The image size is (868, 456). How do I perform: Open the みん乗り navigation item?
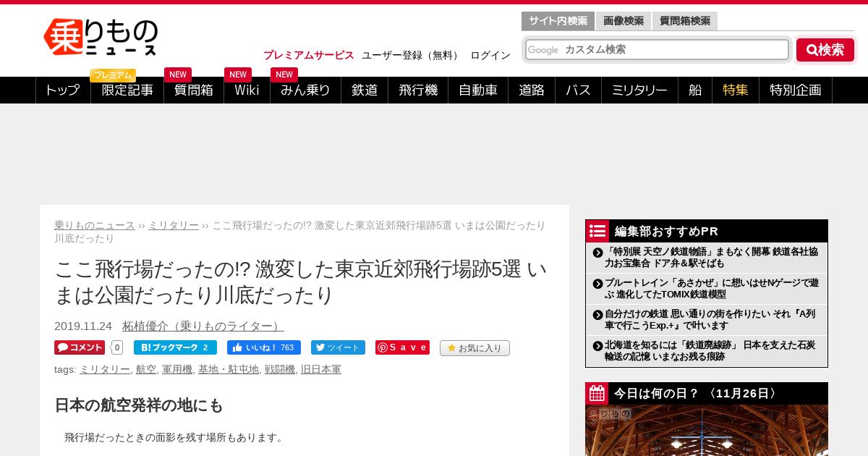pos(305,90)
